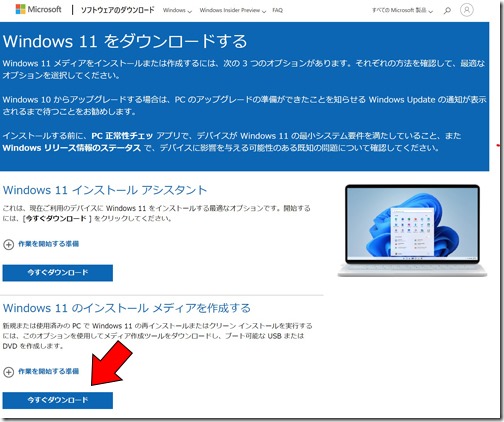Expand the Windows dropdown menu

click(177, 10)
